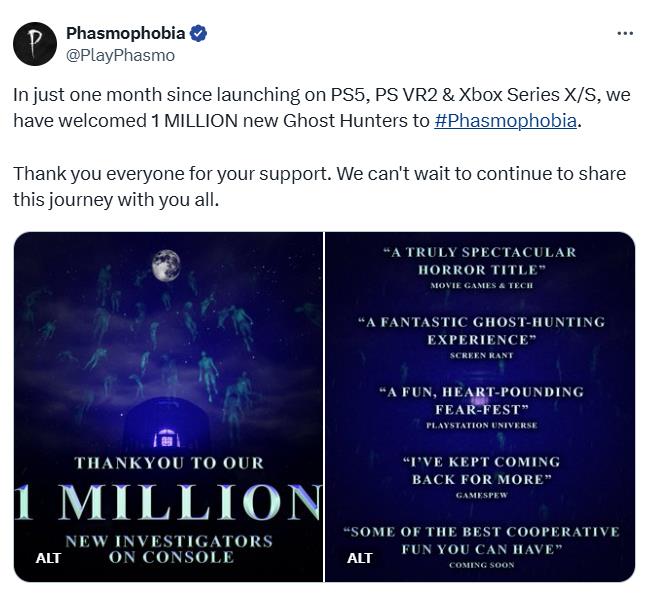
Task: Click the moon in the left image
Action: click(x=166, y=265)
